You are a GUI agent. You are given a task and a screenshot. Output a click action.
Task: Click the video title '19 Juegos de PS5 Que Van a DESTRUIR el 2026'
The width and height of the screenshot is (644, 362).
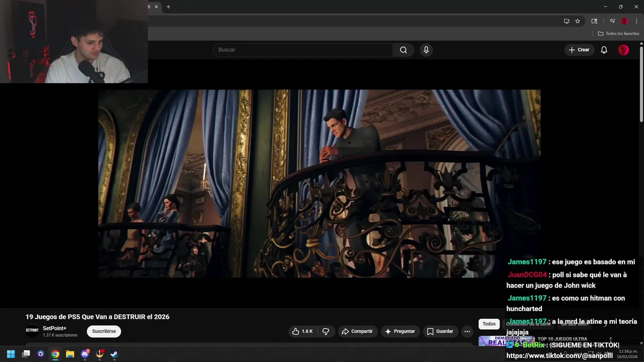98,317
